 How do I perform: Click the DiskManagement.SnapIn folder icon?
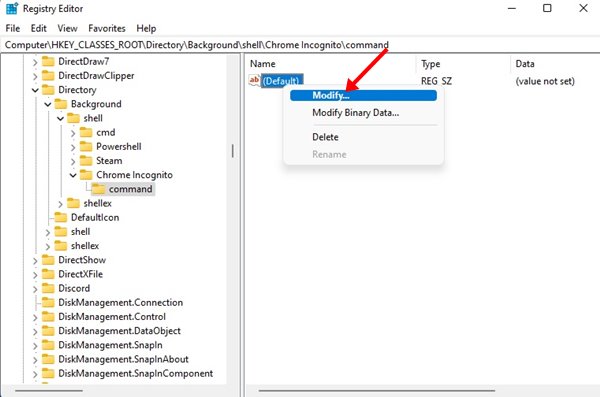48,345
